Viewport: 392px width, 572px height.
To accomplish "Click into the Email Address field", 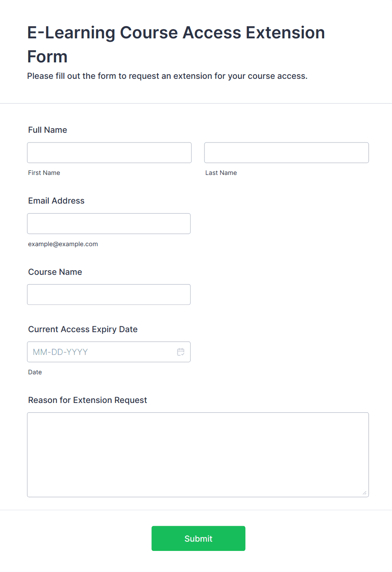I will pyautogui.click(x=109, y=223).
